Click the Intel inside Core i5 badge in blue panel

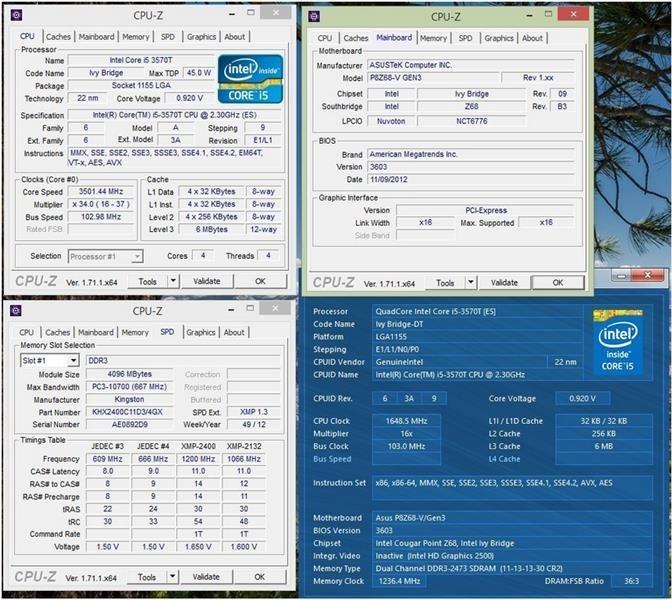point(618,342)
